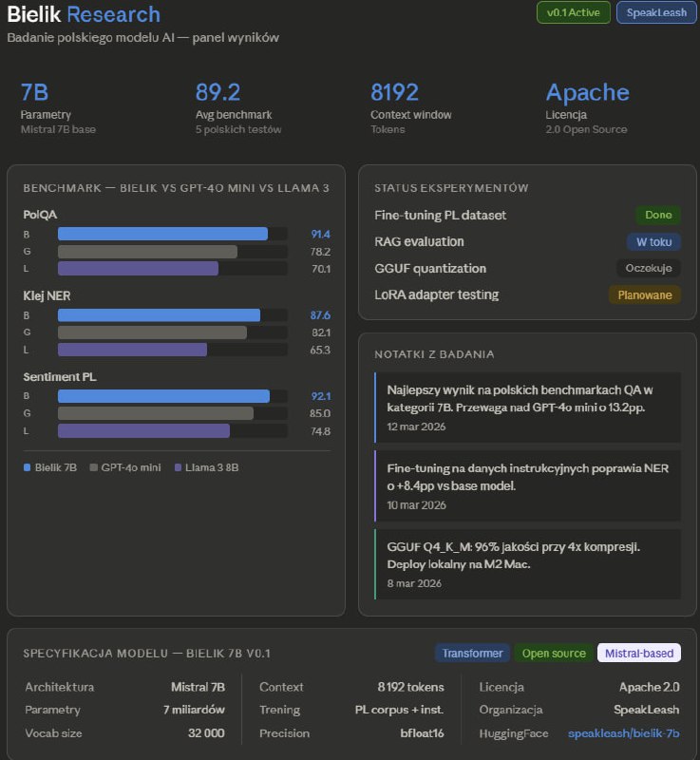This screenshot has height=760, width=700.
Task: Click the v0.1 Active badge
Action: pos(573,12)
